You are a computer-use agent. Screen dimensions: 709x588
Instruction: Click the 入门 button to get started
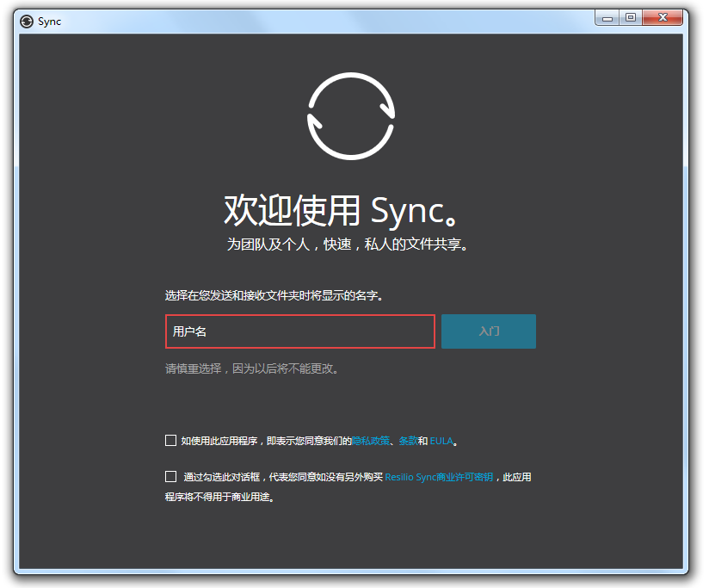pyautogui.click(x=488, y=331)
